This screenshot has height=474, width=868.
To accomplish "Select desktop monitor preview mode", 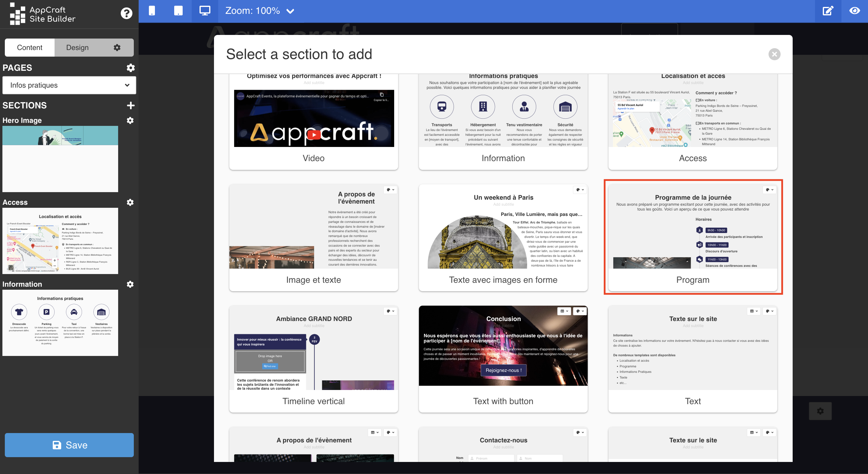I will click(x=205, y=11).
